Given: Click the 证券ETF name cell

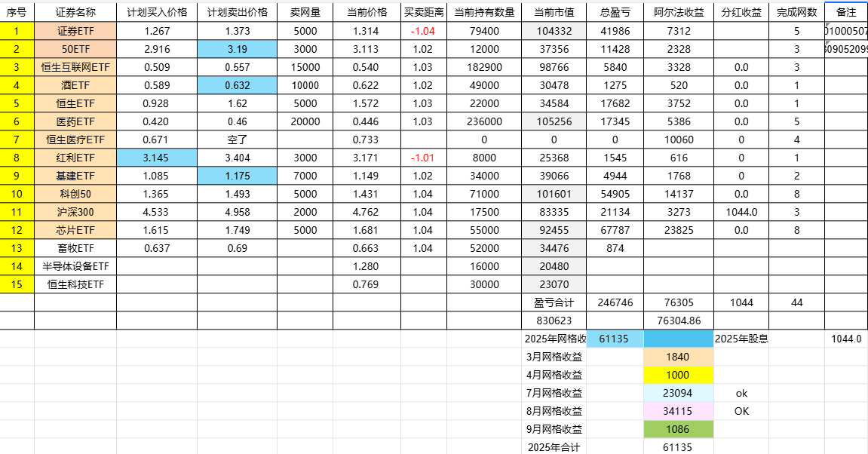Looking at the screenshot, I should 75,31.
